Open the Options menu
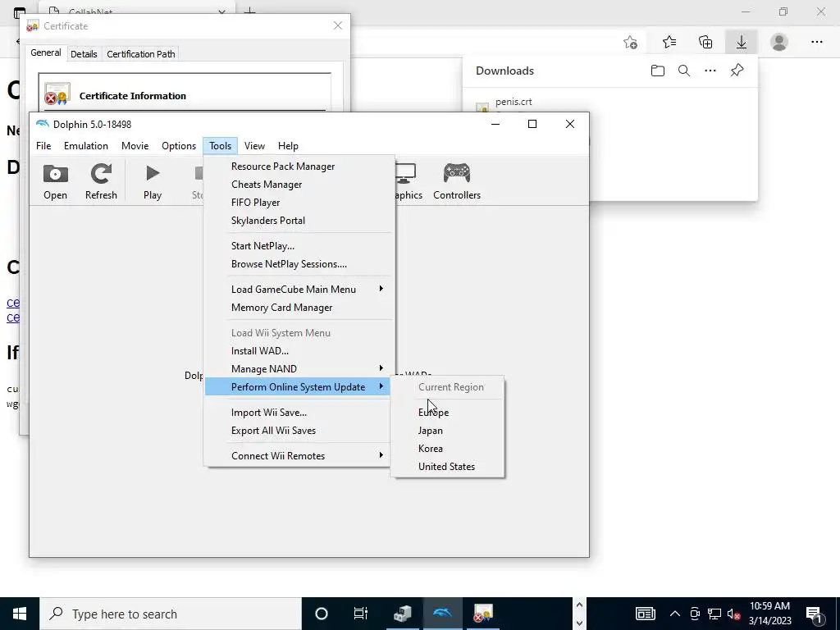 [179, 146]
